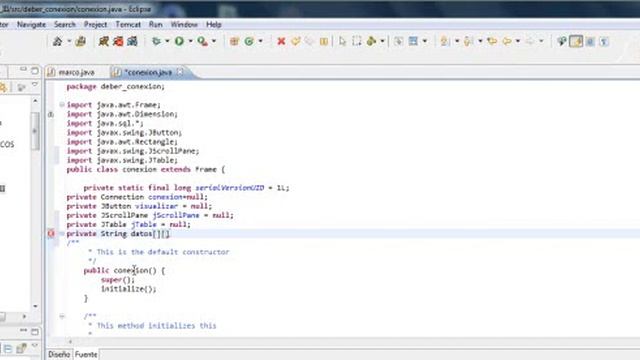
Task: Open the Search menu
Action: [64, 24]
